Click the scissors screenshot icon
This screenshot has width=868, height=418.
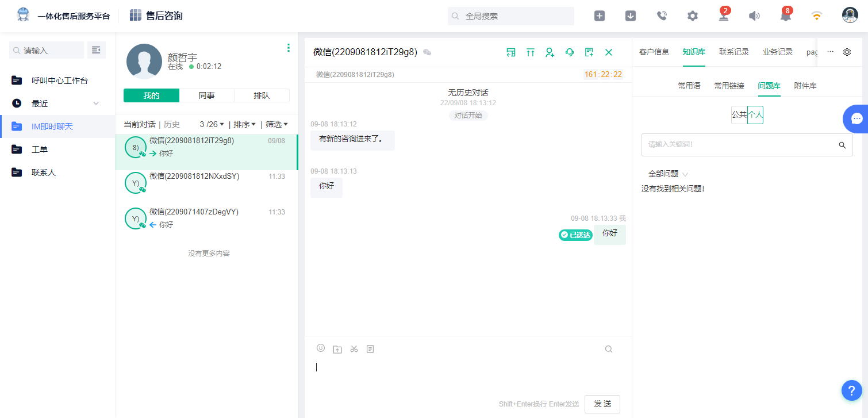[x=354, y=349]
